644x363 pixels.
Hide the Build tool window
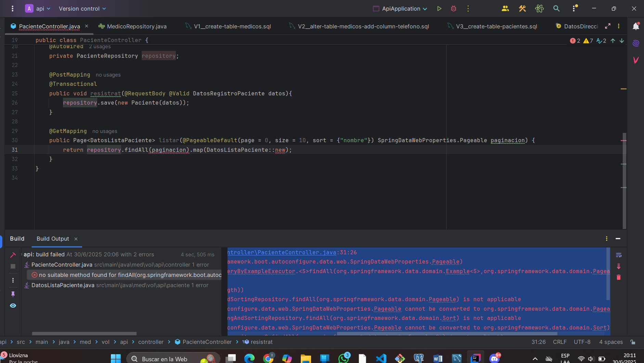618,239
